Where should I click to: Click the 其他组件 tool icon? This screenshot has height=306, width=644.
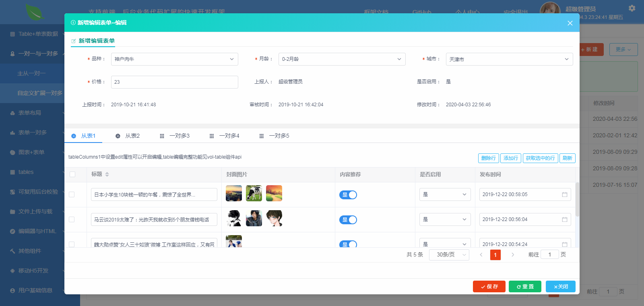[x=12, y=251]
